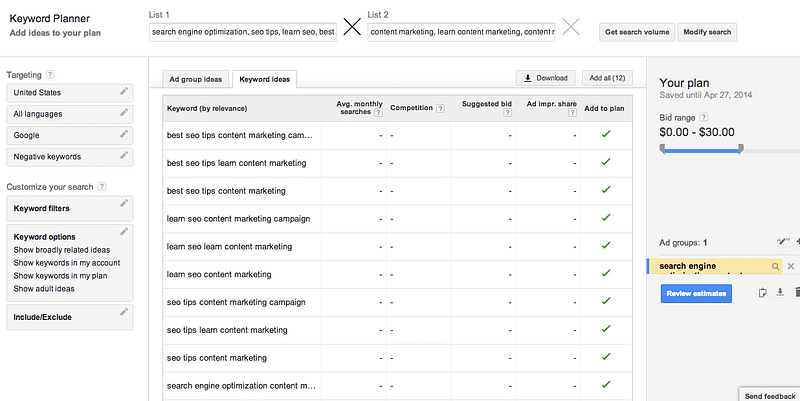Image resolution: width=800 pixels, height=401 pixels.
Task: Click the trash icon in Your plan
Action: click(x=796, y=292)
